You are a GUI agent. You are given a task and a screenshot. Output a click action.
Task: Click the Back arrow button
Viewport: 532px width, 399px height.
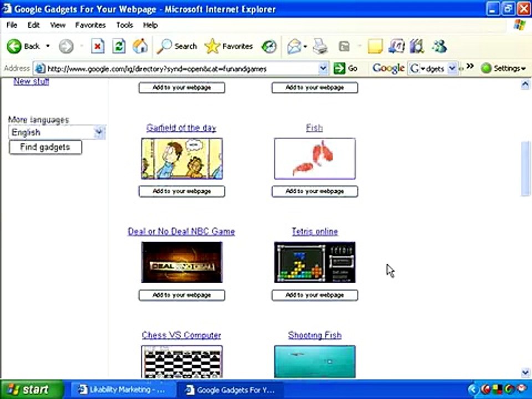pos(14,46)
